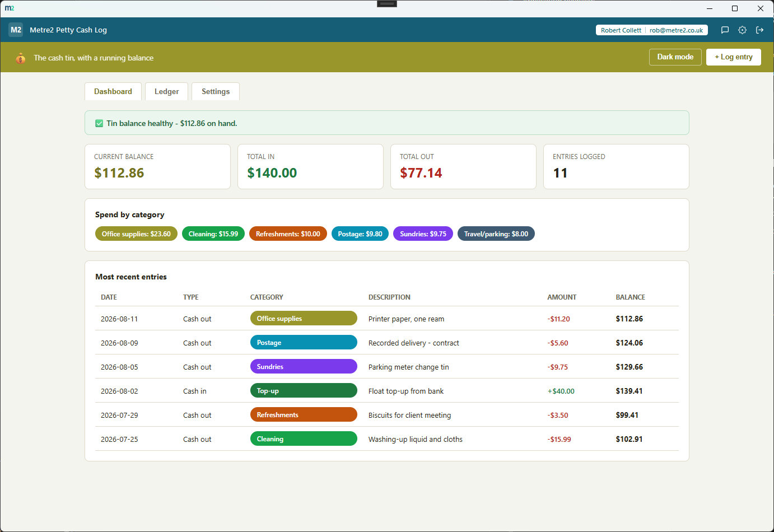Click the -$15.99 amount
Viewport: 774px width, 532px height.
pyautogui.click(x=559, y=439)
